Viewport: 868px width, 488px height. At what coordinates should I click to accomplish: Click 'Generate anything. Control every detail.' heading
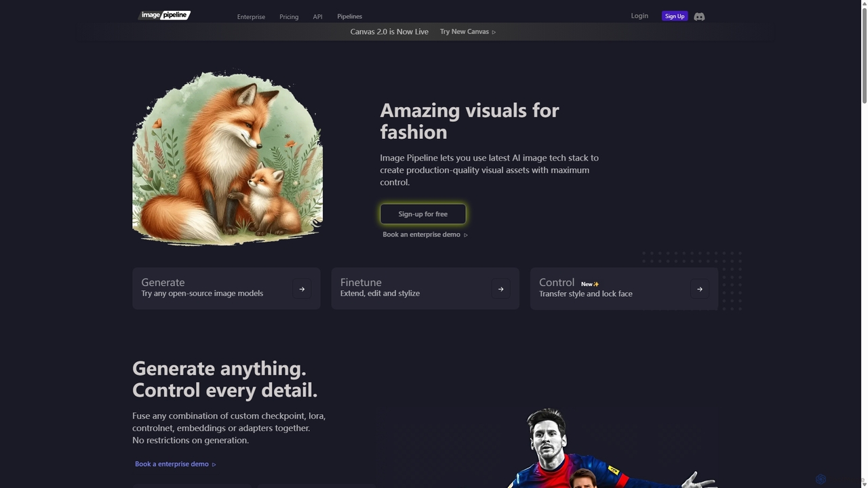tap(224, 379)
